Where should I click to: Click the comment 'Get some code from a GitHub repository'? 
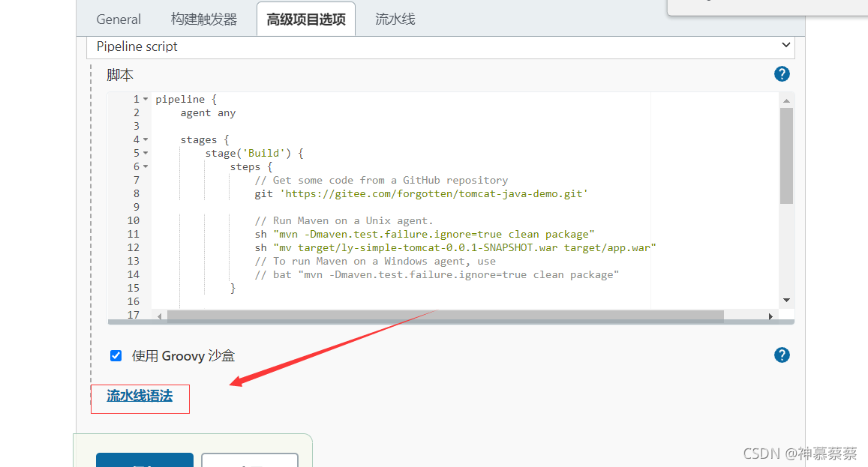click(x=381, y=181)
